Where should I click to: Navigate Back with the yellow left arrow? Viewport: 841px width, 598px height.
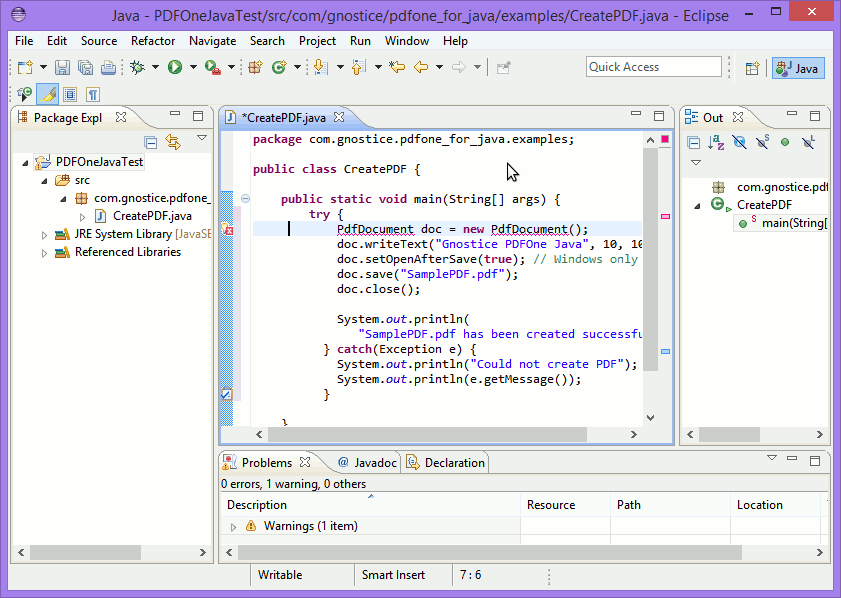(421, 67)
